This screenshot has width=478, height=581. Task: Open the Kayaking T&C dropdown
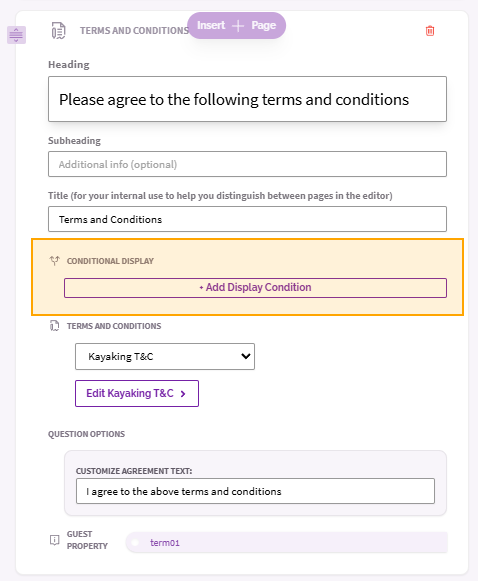coord(165,356)
